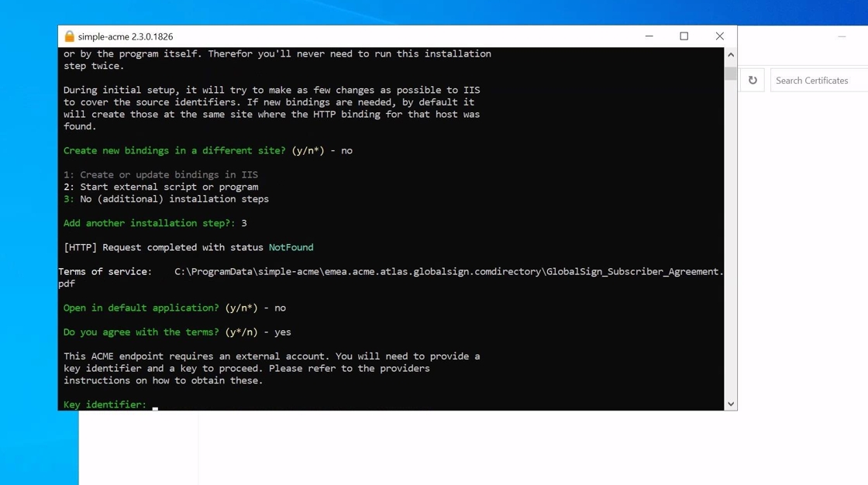868x485 pixels.
Task: Click refresh icon in the background certificates window
Action: [x=753, y=81]
